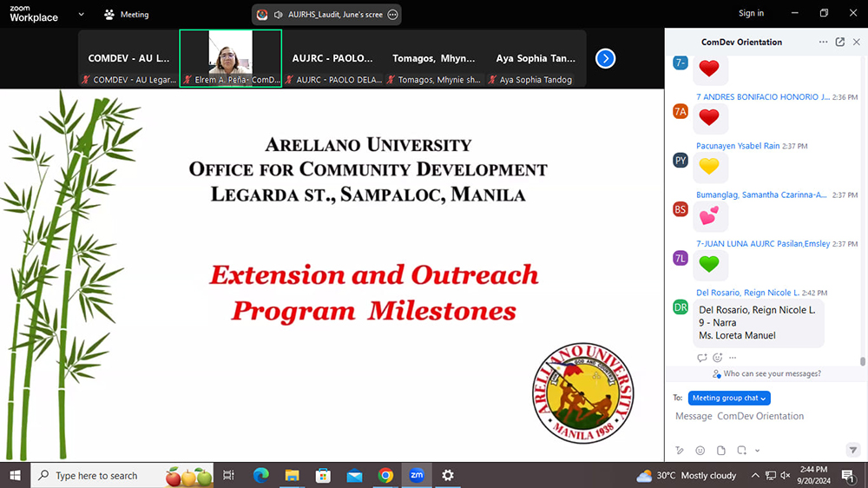Image resolution: width=868 pixels, height=488 pixels.
Task: Open the network tray icon
Action: (771, 475)
